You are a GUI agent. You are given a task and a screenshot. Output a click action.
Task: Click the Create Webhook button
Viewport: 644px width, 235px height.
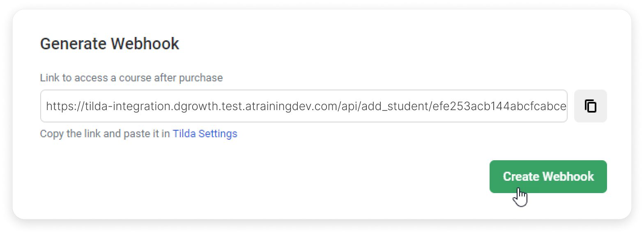(x=548, y=177)
